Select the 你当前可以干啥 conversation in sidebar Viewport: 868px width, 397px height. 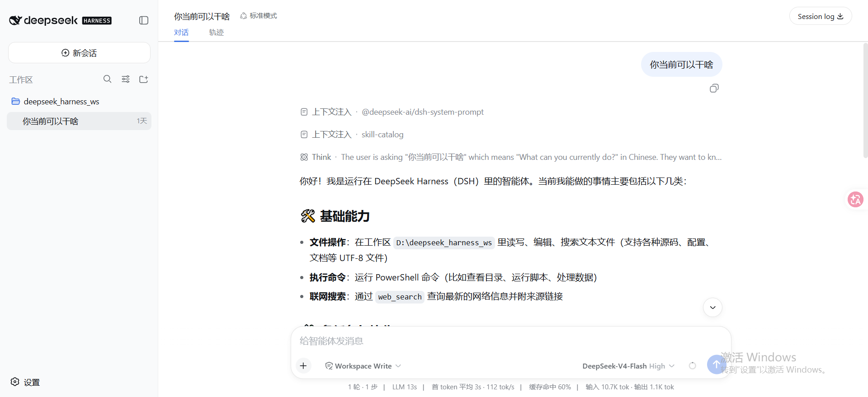[79, 121]
